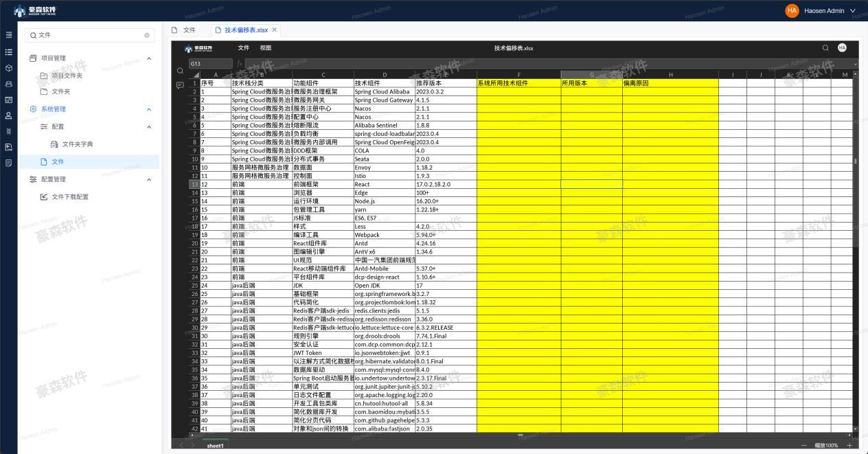Select row 13 header

pos(194,184)
